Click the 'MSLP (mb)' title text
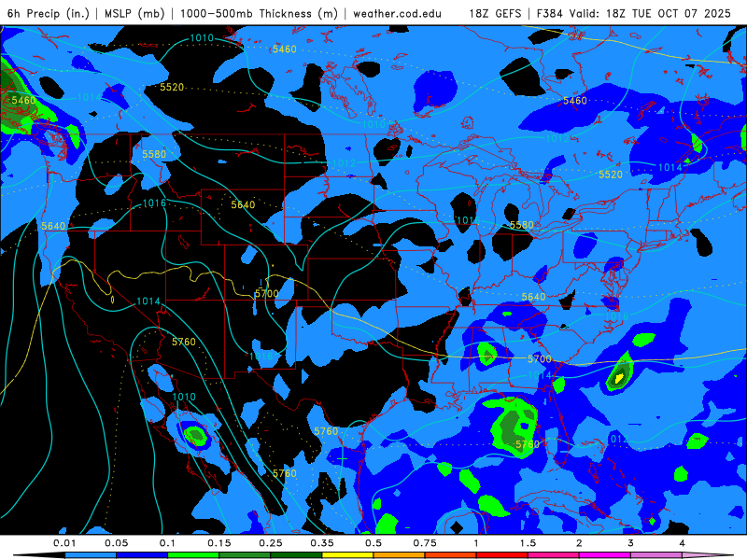The width and height of the screenshot is (747, 560). coord(134,13)
